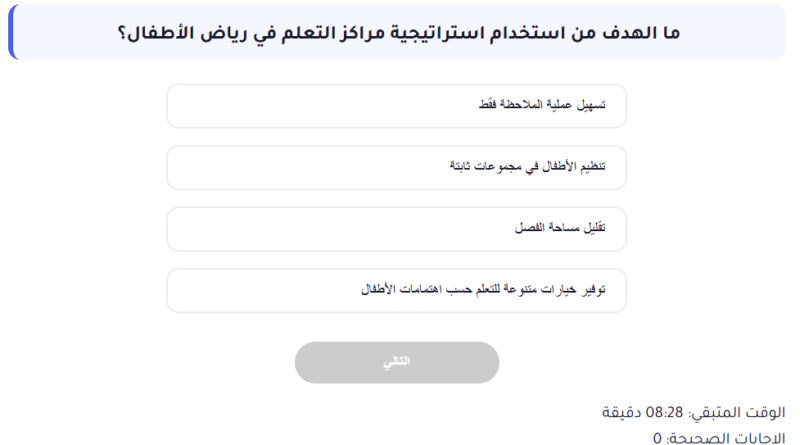
Task: Click the blue accent bar beside the question
Action: (x=11, y=31)
